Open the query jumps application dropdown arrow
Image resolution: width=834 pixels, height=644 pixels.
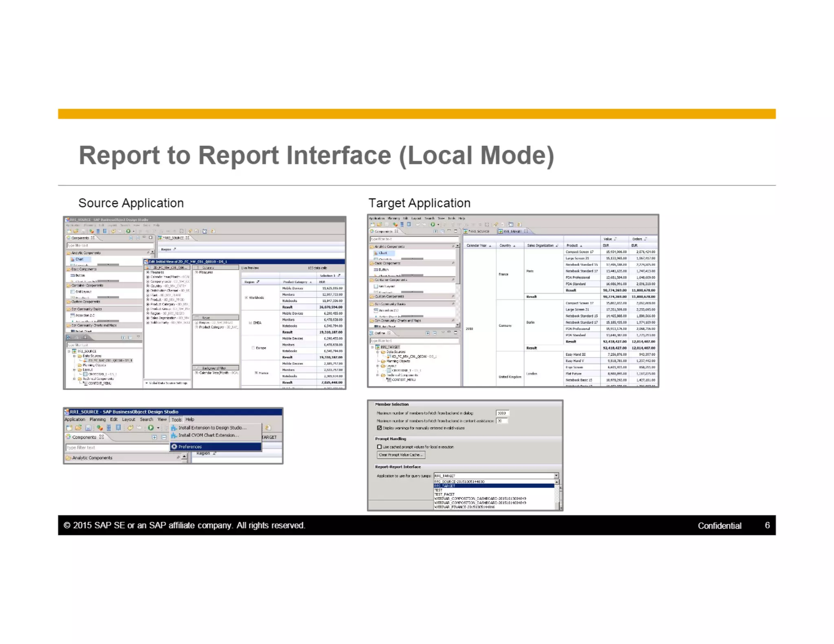pos(556,475)
